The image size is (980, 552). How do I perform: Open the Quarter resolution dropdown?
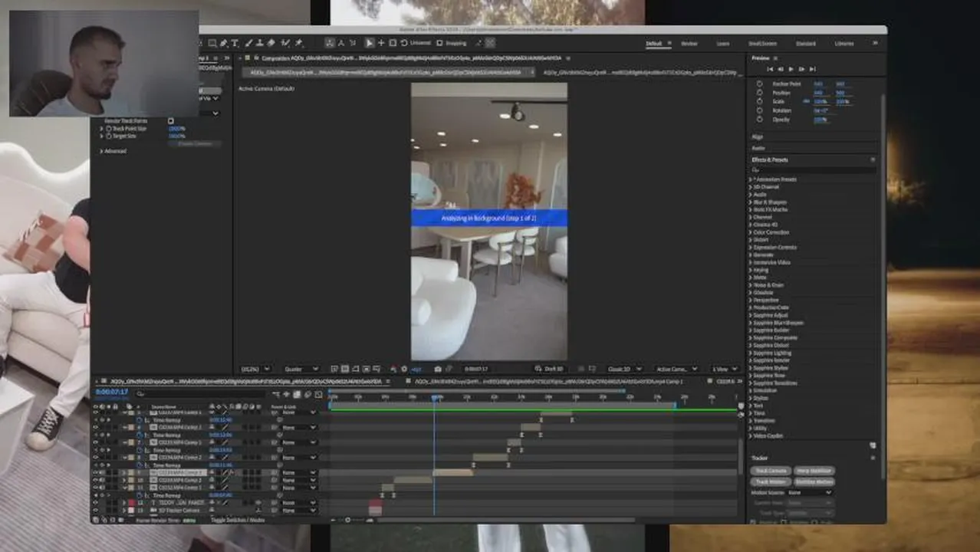coord(301,369)
